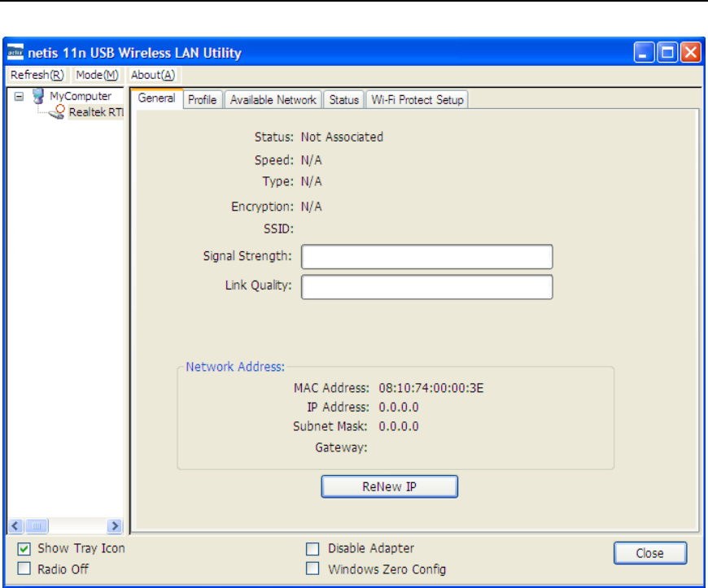Click the ReNew IP button
This screenshot has width=708, height=588.
coord(389,486)
